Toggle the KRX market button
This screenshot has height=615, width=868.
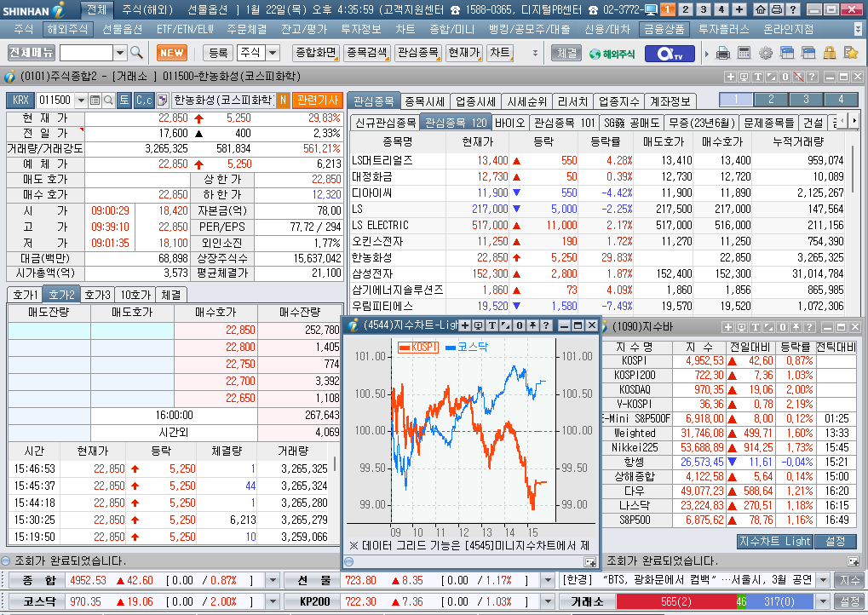tap(20, 101)
